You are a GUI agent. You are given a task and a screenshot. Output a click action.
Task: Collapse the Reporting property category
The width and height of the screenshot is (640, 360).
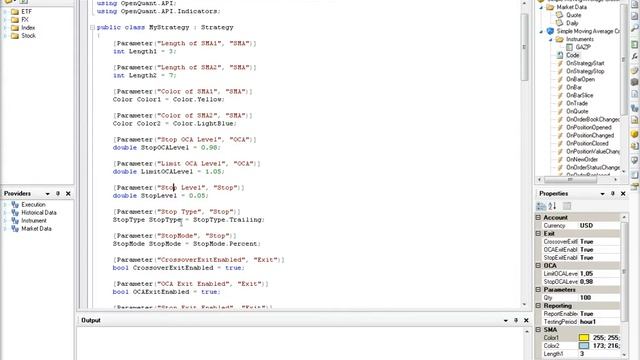(x=538, y=306)
